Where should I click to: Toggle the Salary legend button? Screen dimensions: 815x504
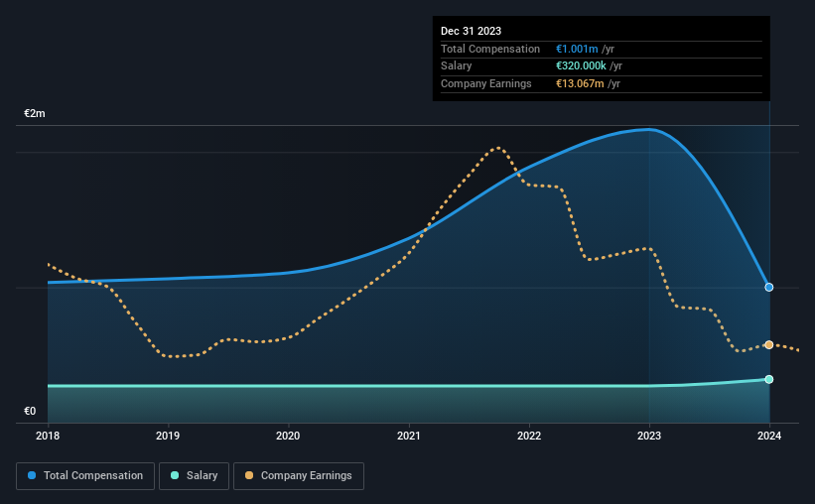click(194, 476)
